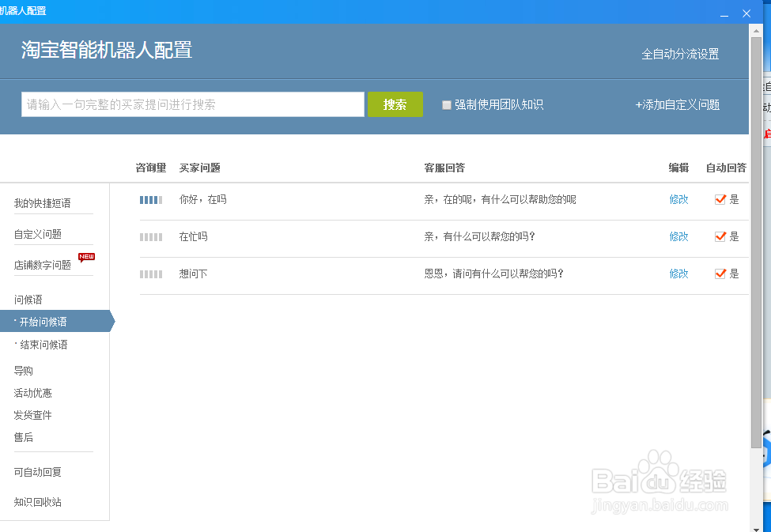This screenshot has height=532, width=771.
Task: Open the 发货查件 category
Action: click(33, 415)
